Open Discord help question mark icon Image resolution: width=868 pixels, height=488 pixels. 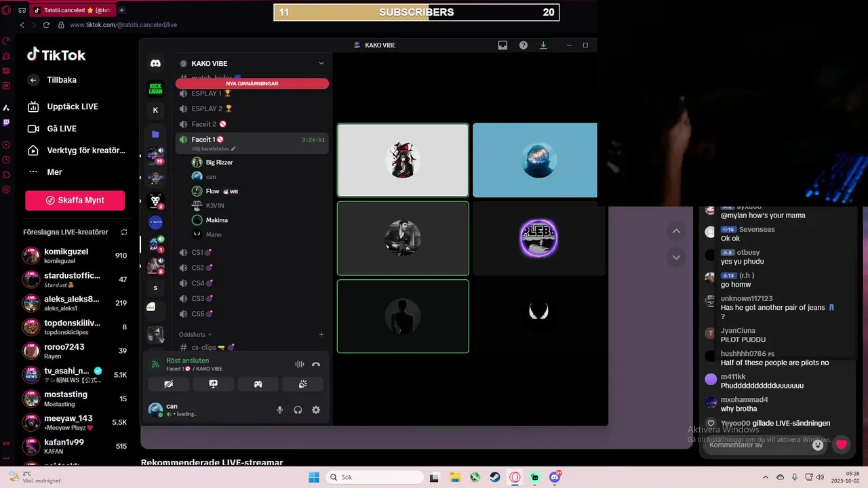[524, 45]
